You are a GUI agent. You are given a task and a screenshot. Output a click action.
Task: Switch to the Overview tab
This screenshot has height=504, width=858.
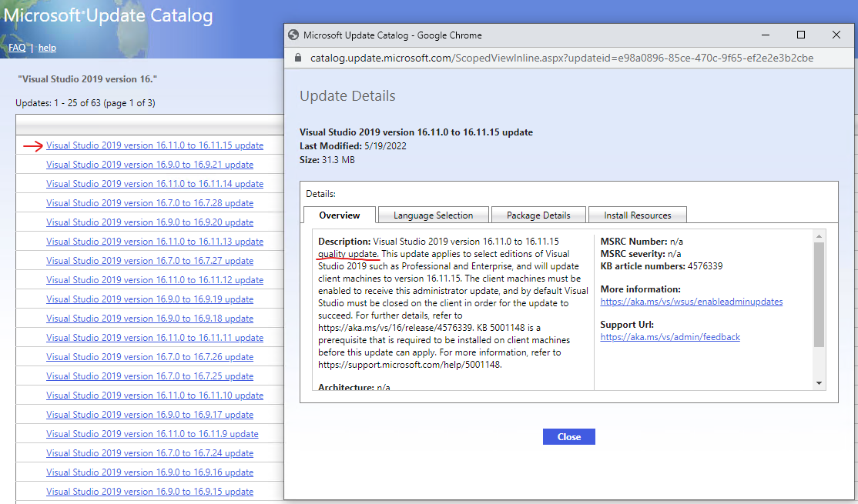tap(339, 215)
